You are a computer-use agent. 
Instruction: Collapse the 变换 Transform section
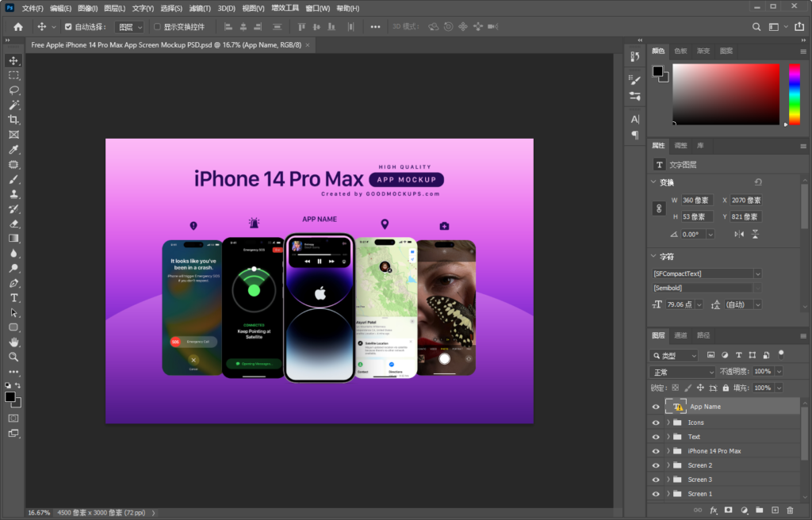pyautogui.click(x=653, y=182)
